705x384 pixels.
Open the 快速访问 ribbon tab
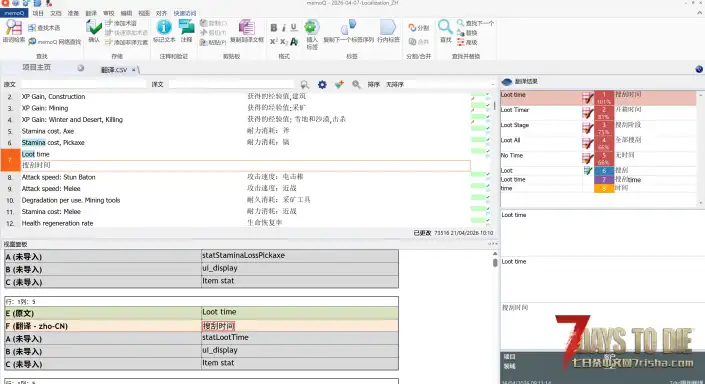pos(185,13)
